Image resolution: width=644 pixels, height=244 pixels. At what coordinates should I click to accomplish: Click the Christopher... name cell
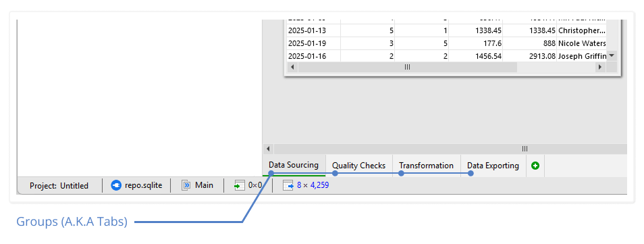(x=582, y=30)
